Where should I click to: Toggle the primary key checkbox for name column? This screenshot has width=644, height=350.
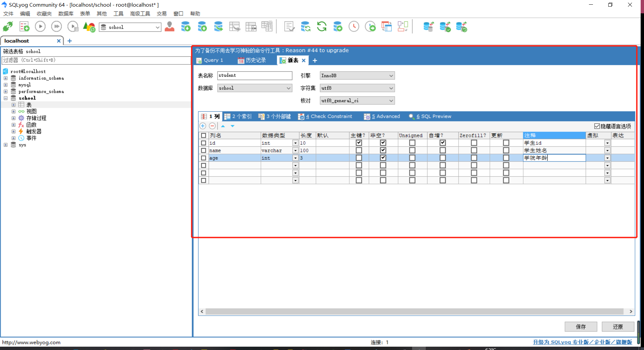tap(359, 150)
